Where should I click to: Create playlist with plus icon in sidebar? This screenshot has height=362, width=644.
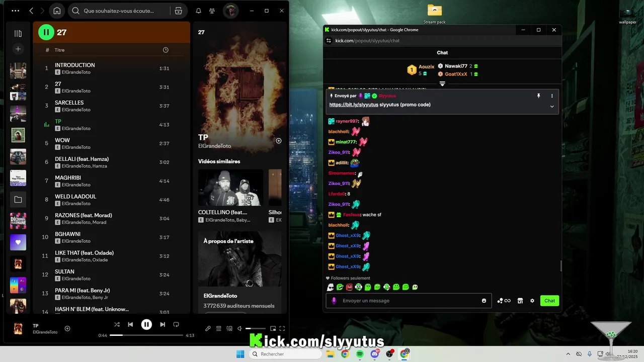(x=18, y=49)
